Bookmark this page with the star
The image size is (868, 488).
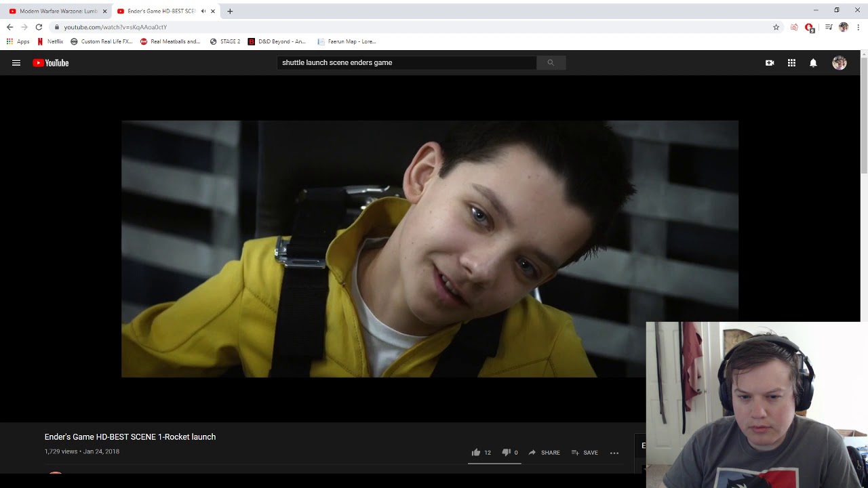pyautogui.click(x=776, y=27)
